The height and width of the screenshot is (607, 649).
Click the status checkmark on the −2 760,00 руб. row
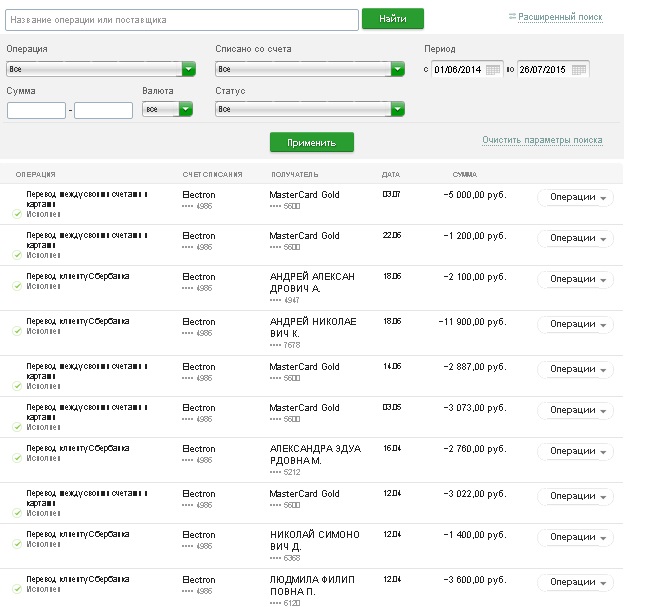17,458
